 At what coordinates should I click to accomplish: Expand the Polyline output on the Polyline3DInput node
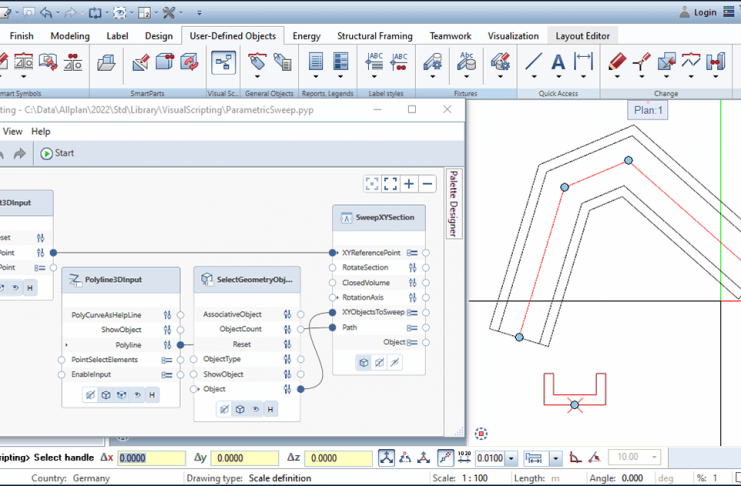(68, 345)
